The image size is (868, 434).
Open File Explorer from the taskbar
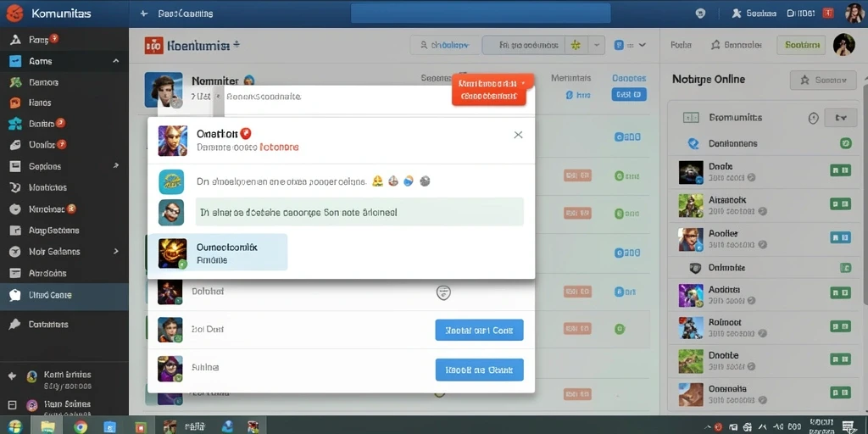(47, 426)
